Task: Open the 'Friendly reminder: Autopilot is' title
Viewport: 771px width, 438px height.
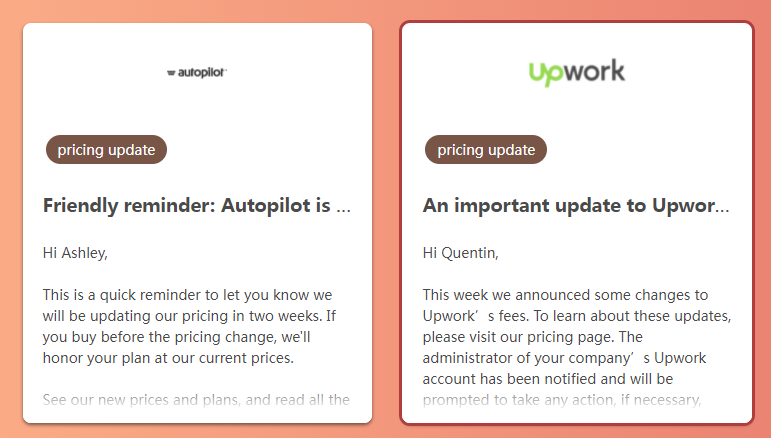Action: 197,205
